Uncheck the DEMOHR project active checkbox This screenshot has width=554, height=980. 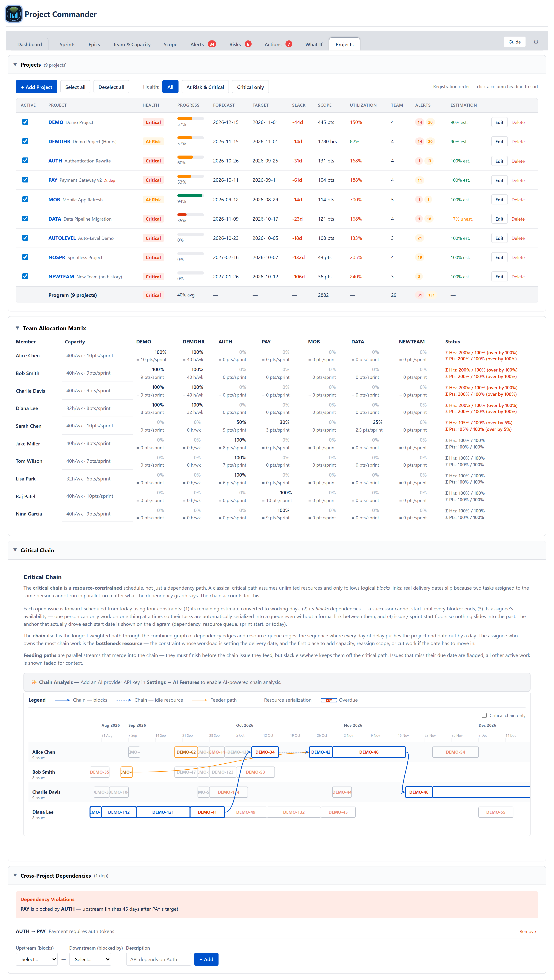click(x=25, y=141)
